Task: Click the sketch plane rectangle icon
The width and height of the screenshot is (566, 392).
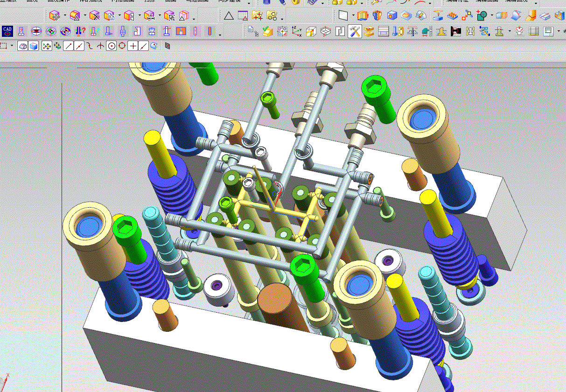Action: coord(343,16)
